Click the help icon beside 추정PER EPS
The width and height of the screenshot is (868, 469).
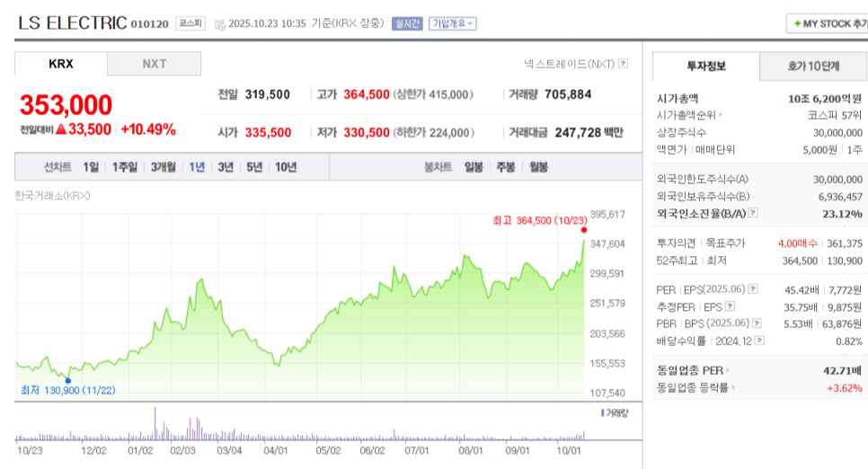click(x=731, y=306)
